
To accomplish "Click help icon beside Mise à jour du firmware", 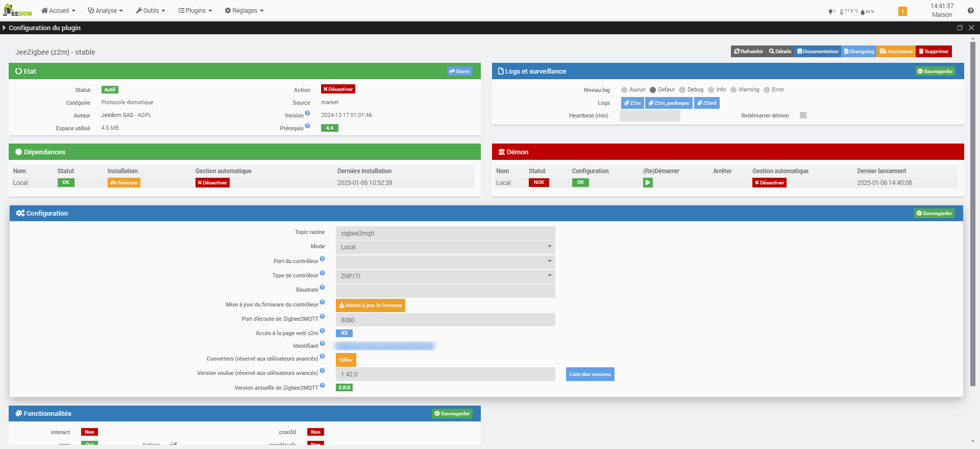I will point(323,302).
